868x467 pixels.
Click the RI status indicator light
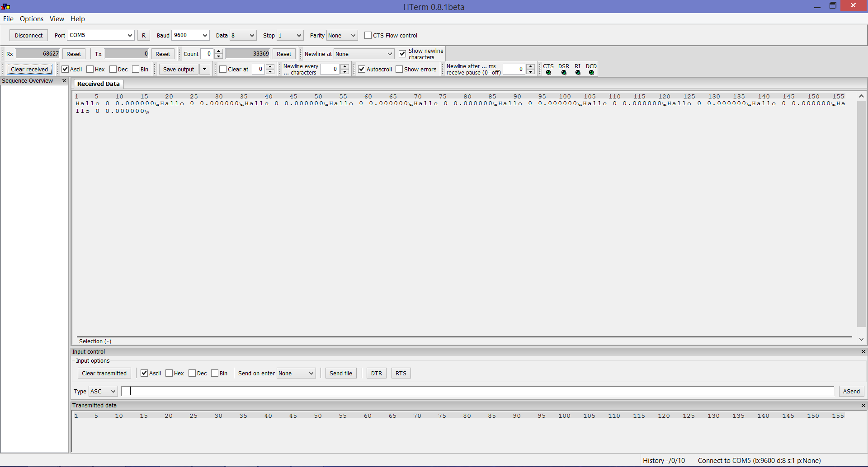click(x=578, y=73)
